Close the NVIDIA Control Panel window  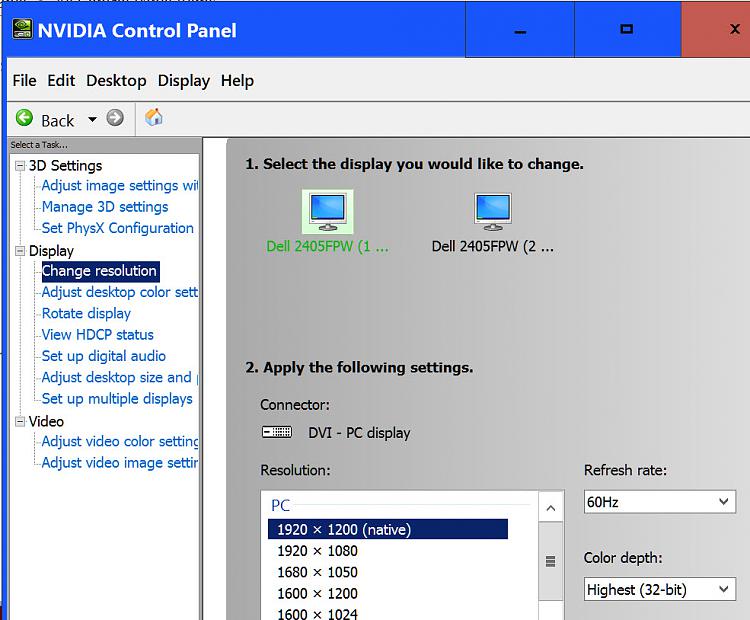coord(716,29)
